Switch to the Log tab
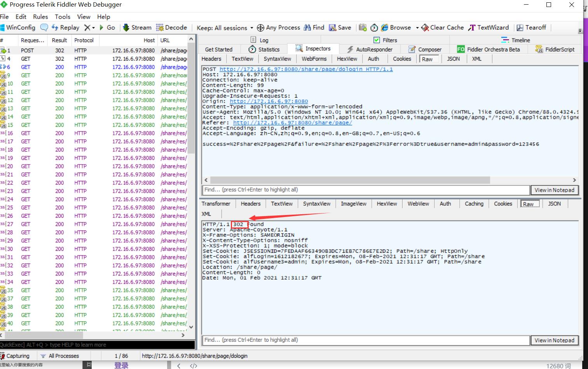Viewport: 588px width, 369px height. coord(260,40)
